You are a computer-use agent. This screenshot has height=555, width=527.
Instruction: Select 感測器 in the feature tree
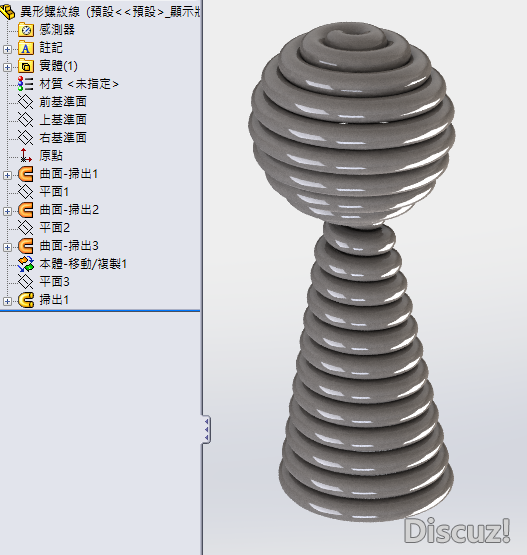click(x=57, y=29)
